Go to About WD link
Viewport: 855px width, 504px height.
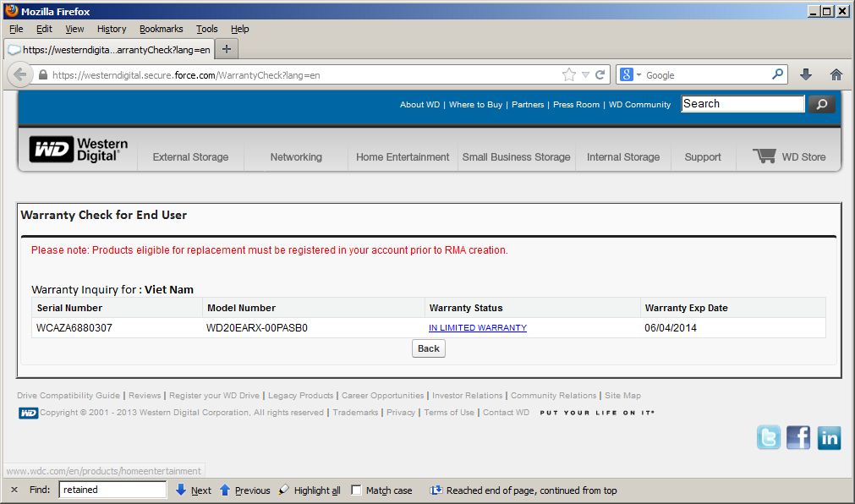tap(419, 104)
